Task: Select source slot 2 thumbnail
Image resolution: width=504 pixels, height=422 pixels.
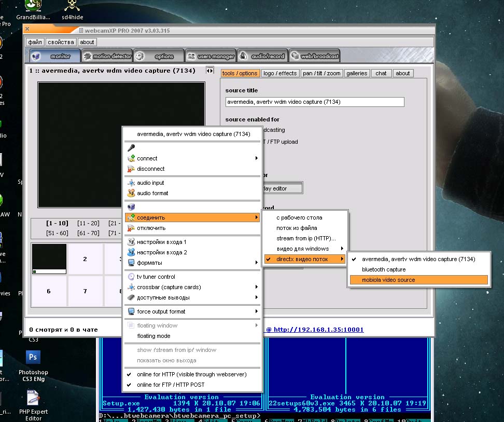Action: coord(85,259)
